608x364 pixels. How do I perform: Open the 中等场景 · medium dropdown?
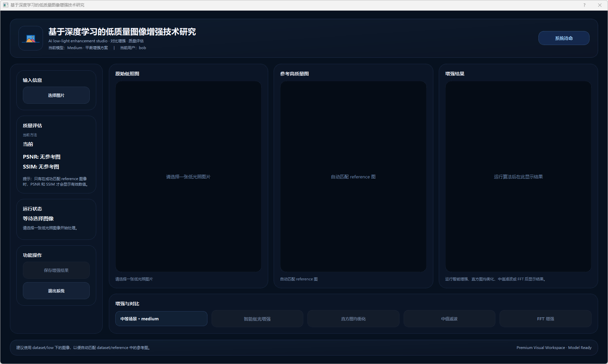pos(161,319)
